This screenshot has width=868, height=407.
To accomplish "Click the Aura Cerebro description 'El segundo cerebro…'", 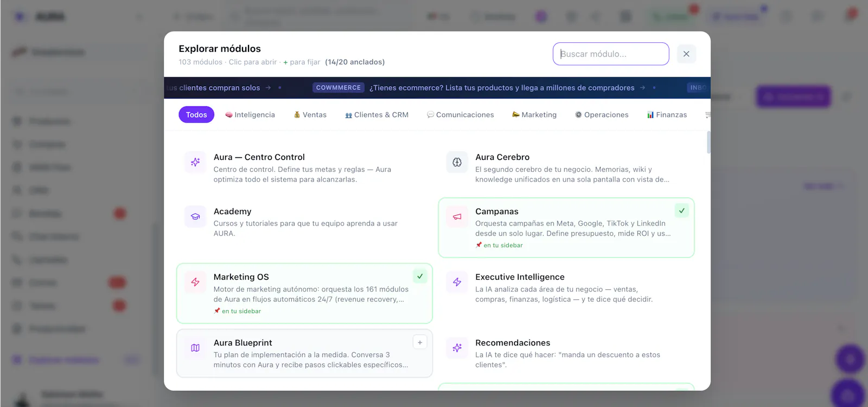I will click(x=572, y=175).
